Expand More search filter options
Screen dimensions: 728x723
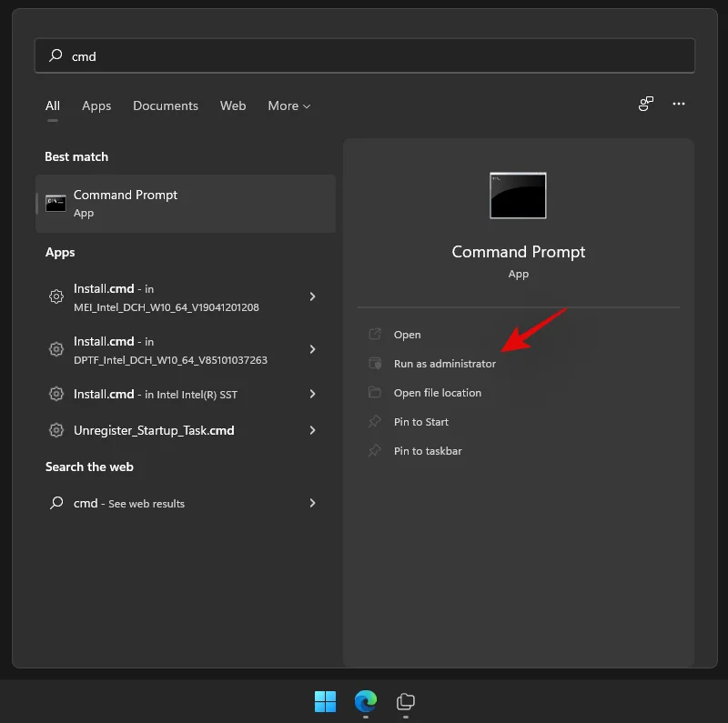tap(288, 105)
